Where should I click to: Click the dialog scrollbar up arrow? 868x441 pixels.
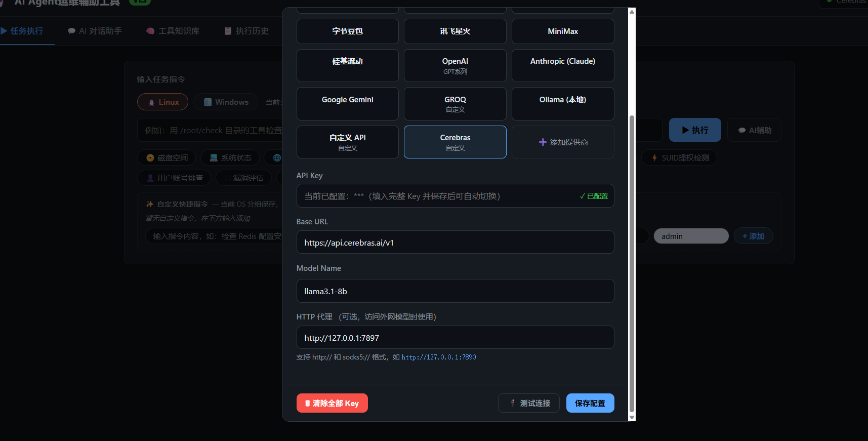pyautogui.click(x=632, y=12)
